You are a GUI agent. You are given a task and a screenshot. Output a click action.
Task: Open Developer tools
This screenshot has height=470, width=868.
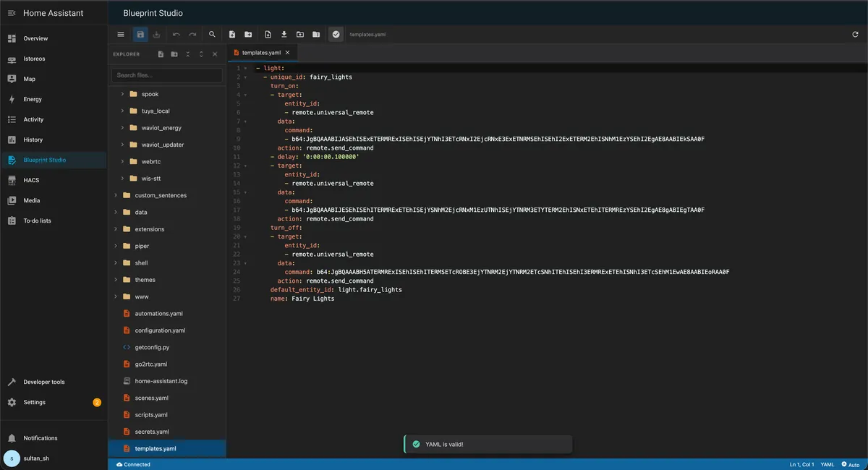(x=54, y=382)
